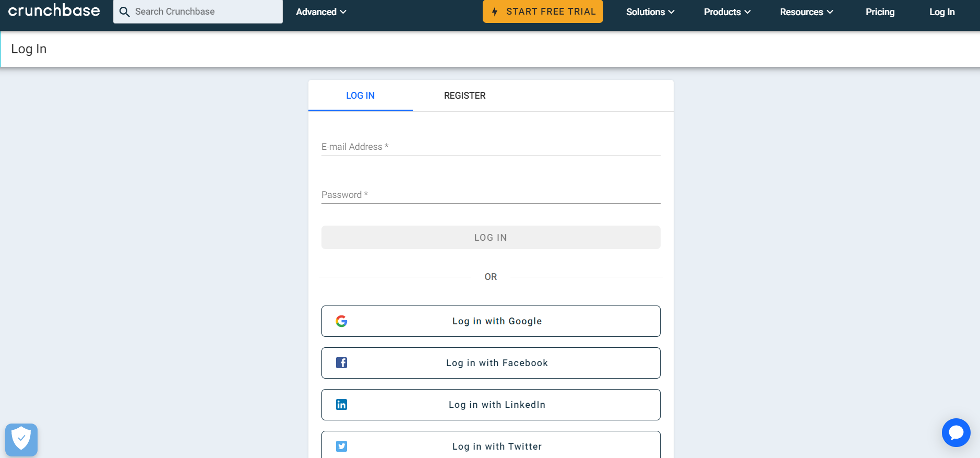Open the Solutions menu
Screen dimensions: 980x458
[650, 11]
